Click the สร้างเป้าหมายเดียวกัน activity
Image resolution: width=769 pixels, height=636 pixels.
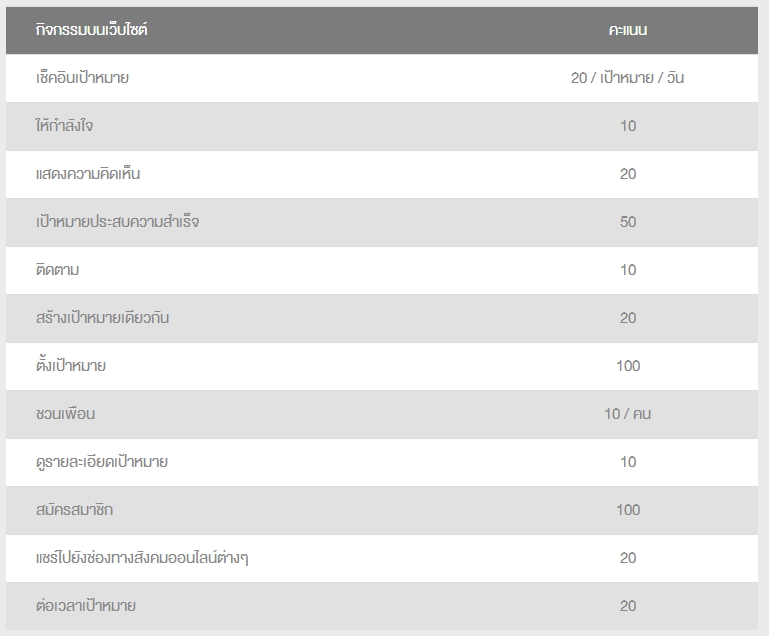(x=102, y=318)
